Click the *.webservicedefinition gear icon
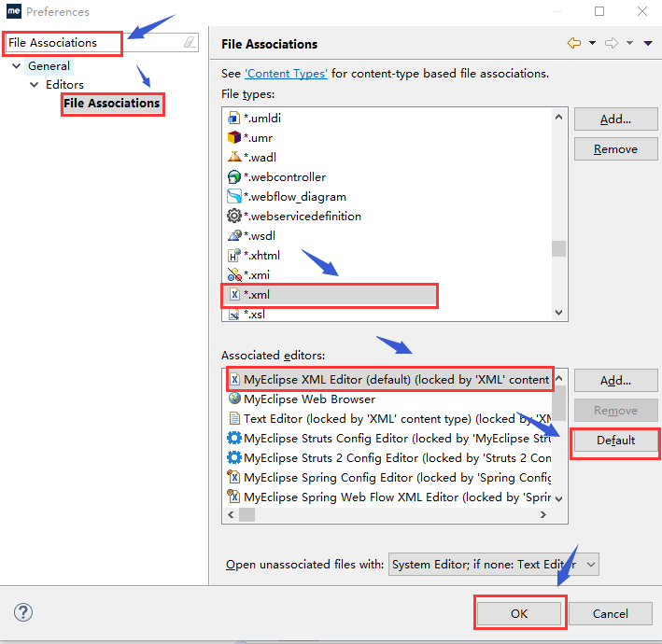The height and width of the screenshot is (644, 662). (x=234, y=217)
